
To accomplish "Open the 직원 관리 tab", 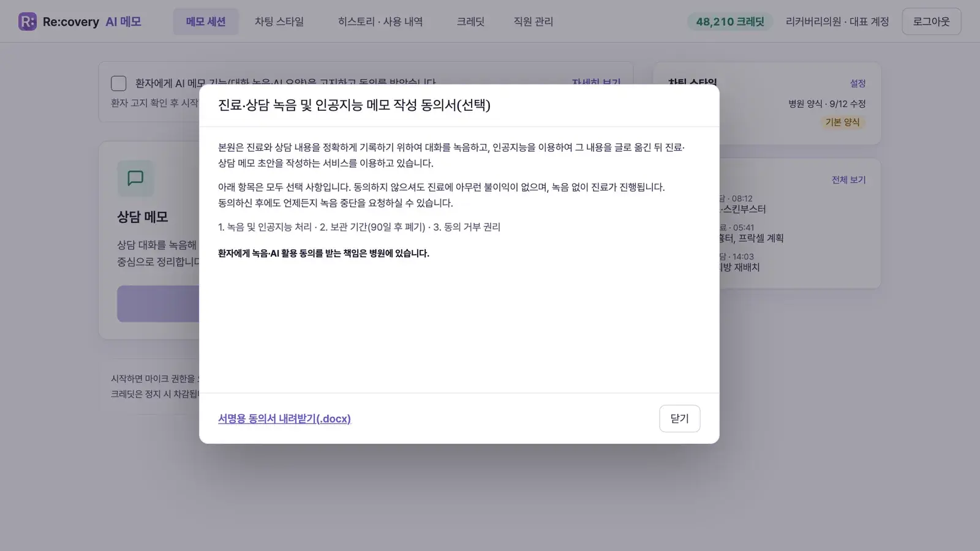I will coord(533,21).
